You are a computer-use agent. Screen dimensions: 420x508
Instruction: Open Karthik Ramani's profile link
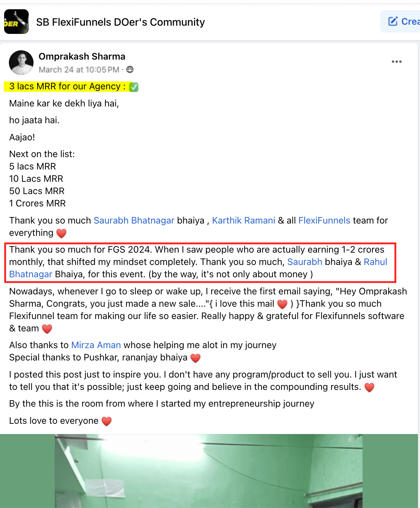[244, 220]
